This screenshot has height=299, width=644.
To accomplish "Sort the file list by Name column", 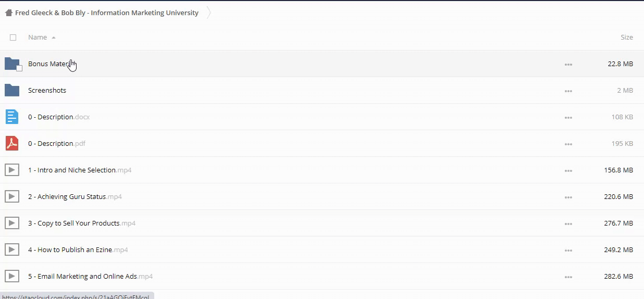I will 38,38.
